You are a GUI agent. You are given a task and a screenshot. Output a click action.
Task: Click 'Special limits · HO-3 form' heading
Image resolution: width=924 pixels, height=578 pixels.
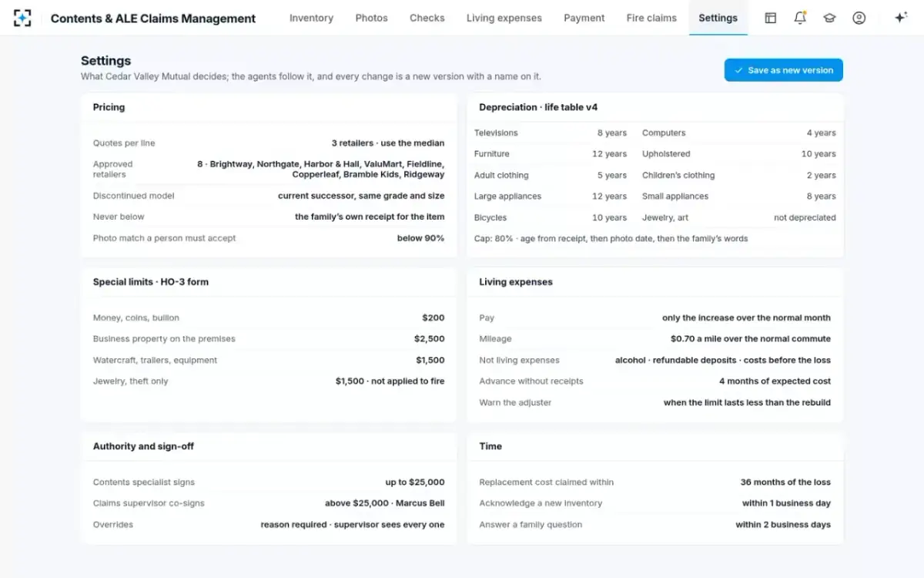coord(151,282)
